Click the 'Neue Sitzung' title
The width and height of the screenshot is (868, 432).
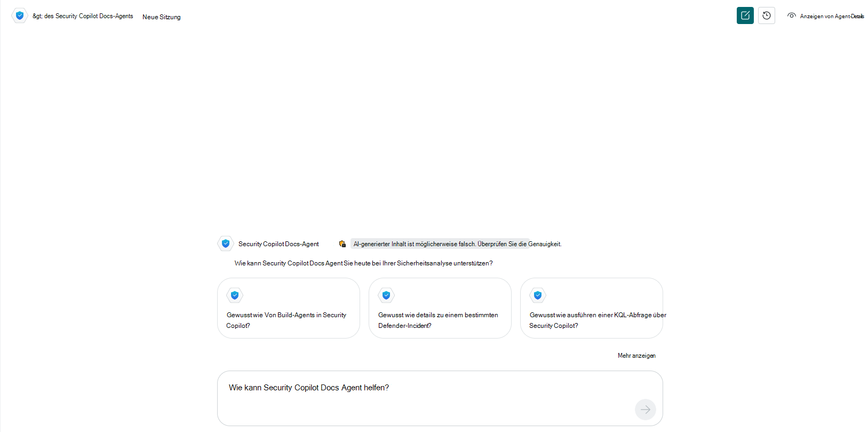point(162,17)
